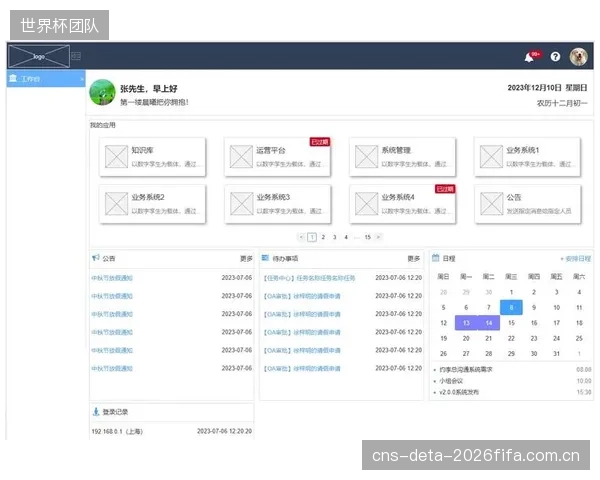This screenshot has height=480, width=600.
Task: Select highlighted date 13 in calendar
Action: tap(466, 323)
